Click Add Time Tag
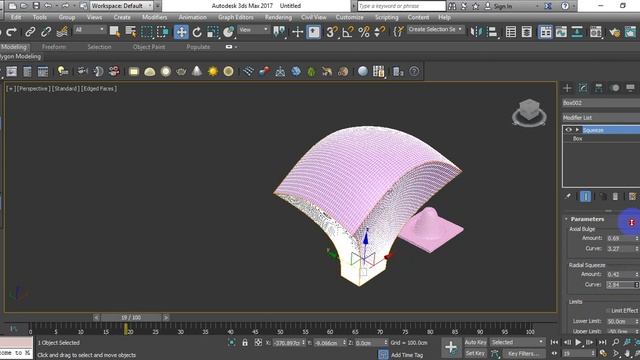The height and width of the screenshot is (360, 640). tap(407, 355)
